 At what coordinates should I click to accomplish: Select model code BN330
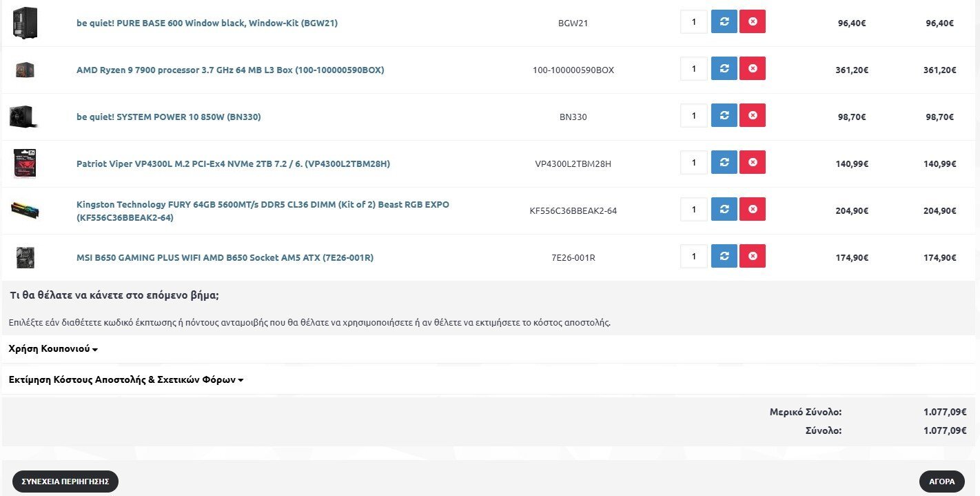point(573,117)
